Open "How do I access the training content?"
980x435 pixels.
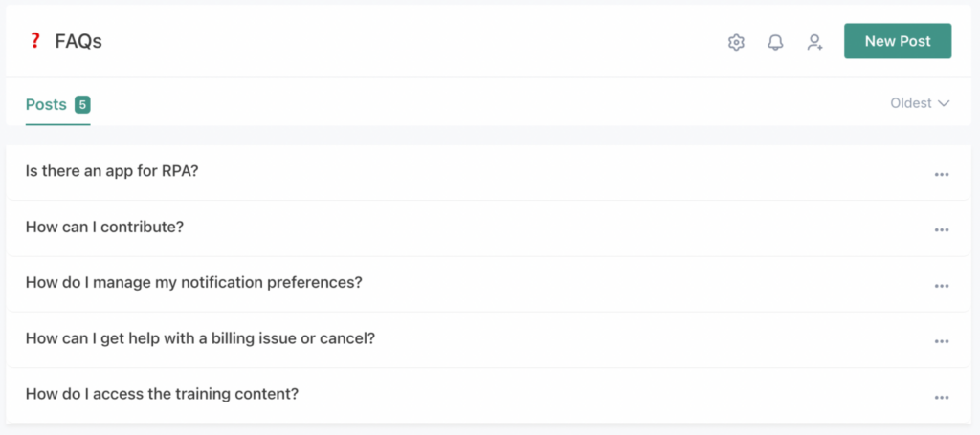pos(162,394)
